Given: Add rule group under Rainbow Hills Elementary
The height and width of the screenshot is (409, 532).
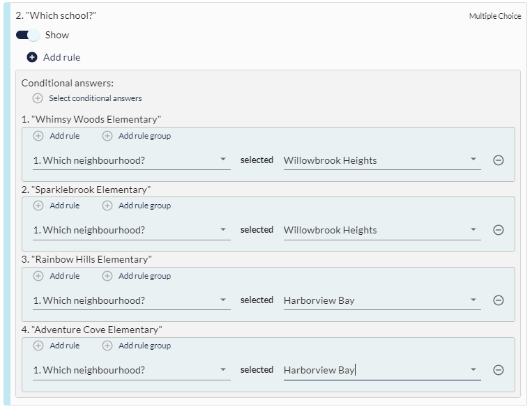Looking at the screenshot, I should (x=137, y=276).
